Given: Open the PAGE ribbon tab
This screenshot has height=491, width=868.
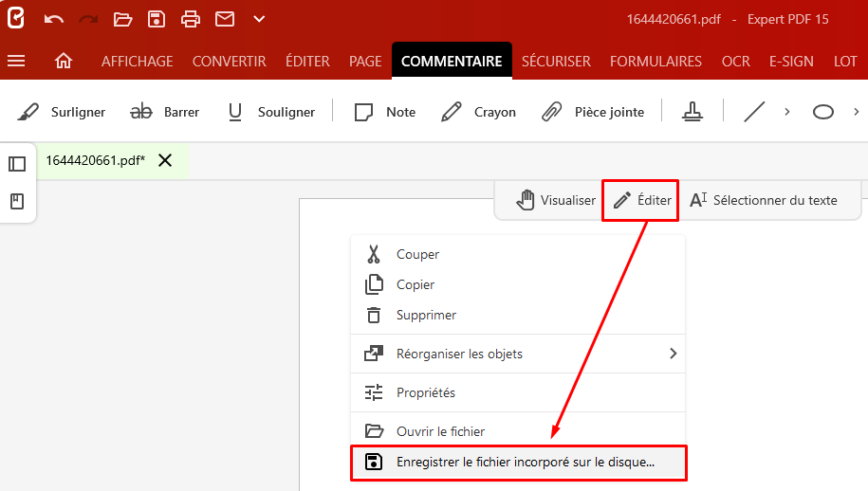Looking at the screenshot, I should tap(365, 62).
